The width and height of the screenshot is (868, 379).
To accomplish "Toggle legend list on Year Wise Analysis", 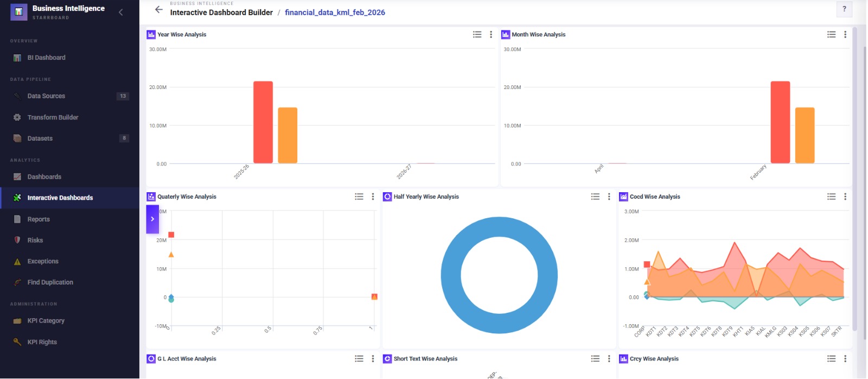I will pos(477,34).
